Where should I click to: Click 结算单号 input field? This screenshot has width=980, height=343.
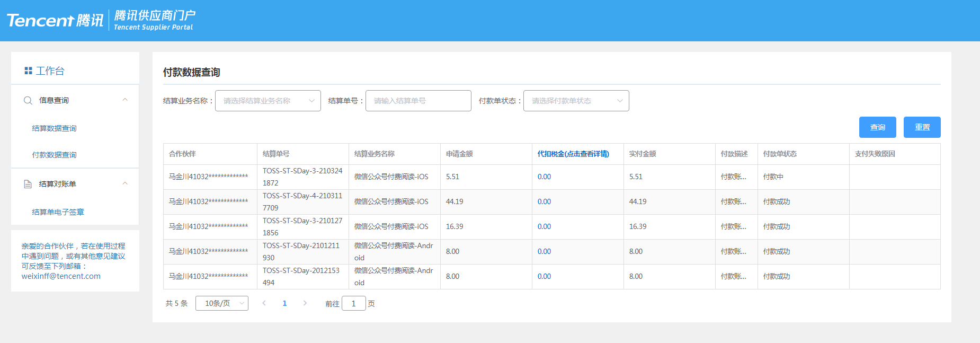418,101
